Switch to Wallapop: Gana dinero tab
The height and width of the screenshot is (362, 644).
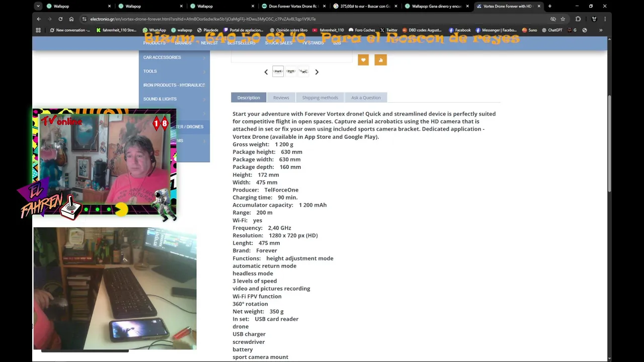(x=437, y=6)
